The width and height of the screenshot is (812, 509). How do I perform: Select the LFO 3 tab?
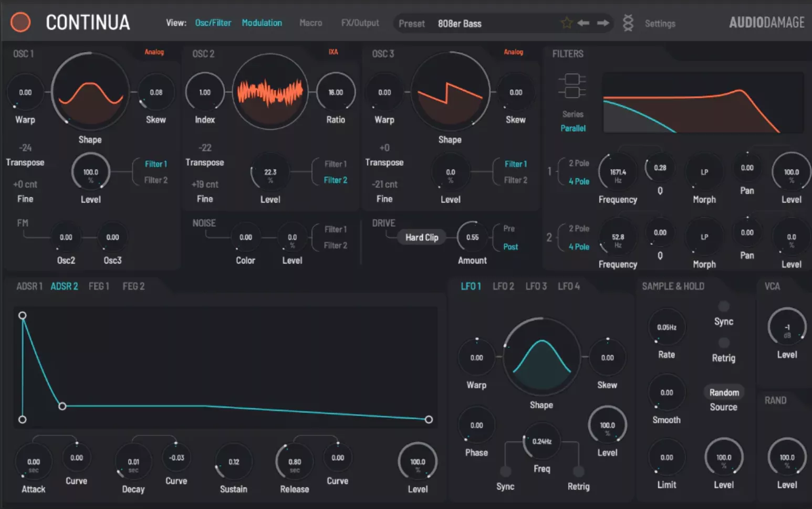point(536,286)
